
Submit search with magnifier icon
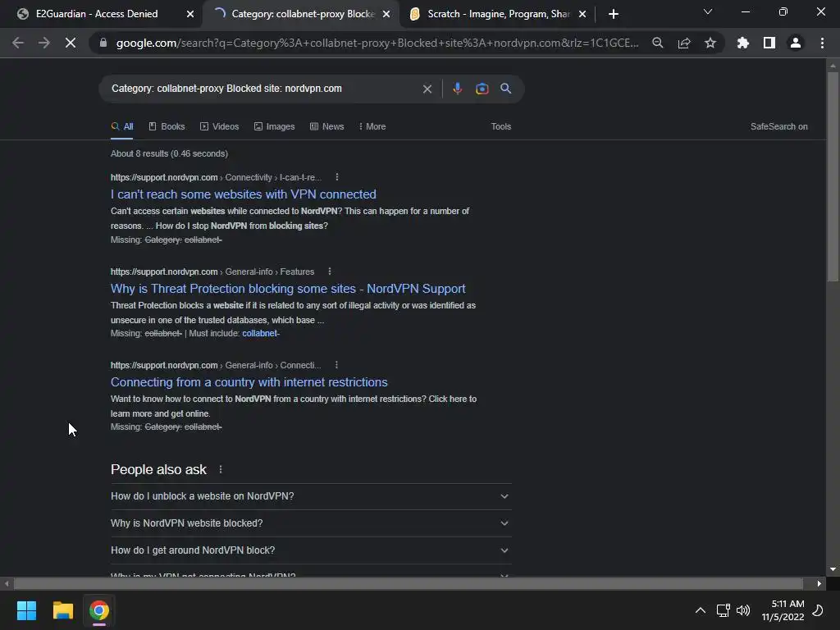(505, 89)
